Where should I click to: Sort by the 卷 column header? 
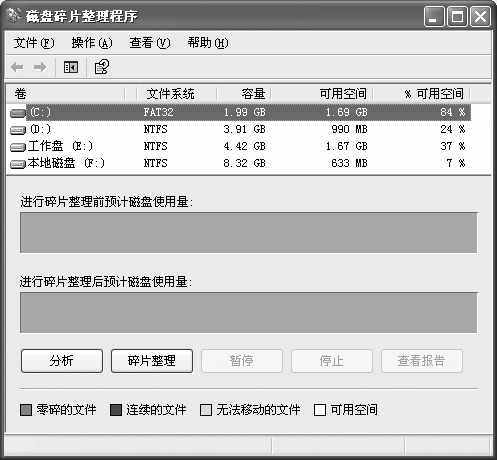pos(66,94)
